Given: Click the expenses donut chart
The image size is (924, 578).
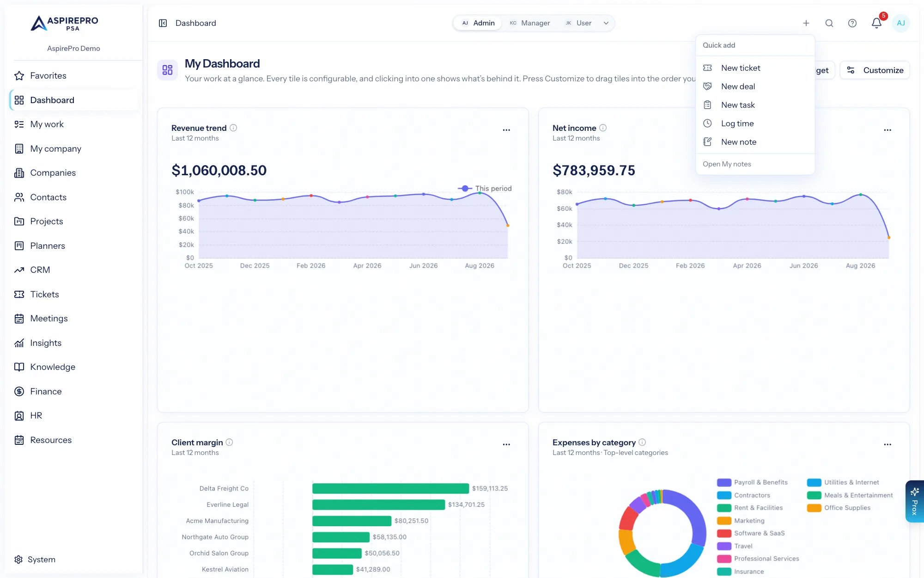Looking at the screenshot, I should point(663,533).
